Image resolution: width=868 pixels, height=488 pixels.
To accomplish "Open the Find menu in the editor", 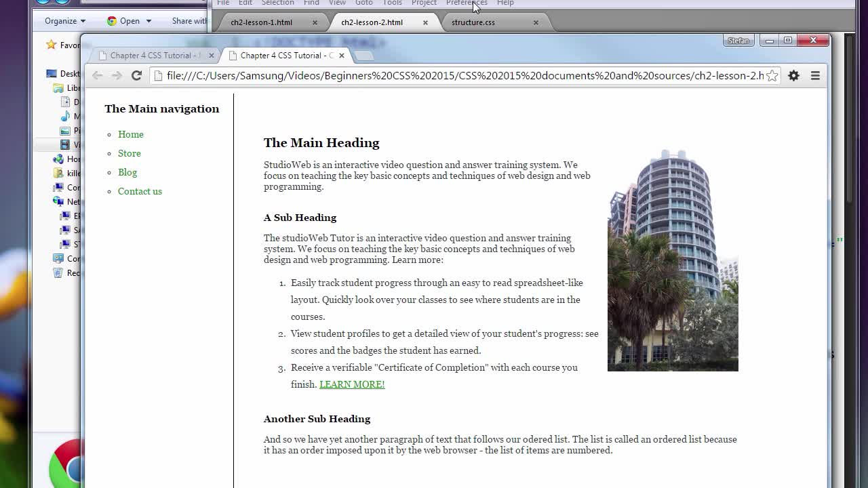I will point(311,3).
